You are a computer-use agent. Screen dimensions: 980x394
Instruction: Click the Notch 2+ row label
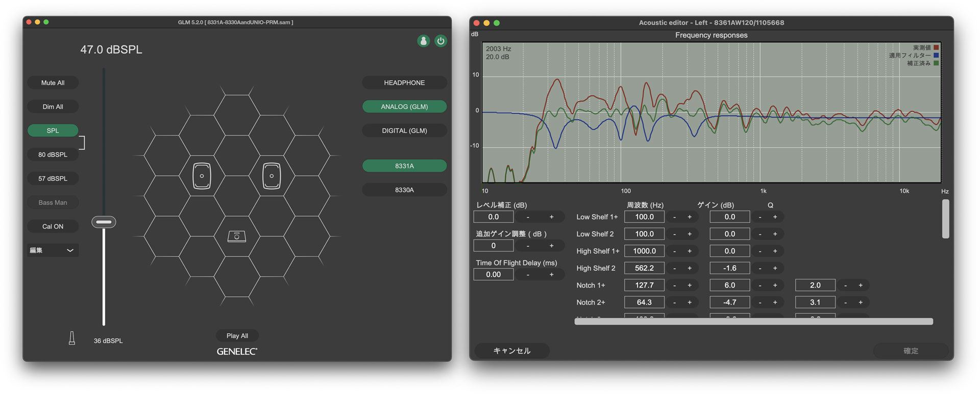[591, 303]
